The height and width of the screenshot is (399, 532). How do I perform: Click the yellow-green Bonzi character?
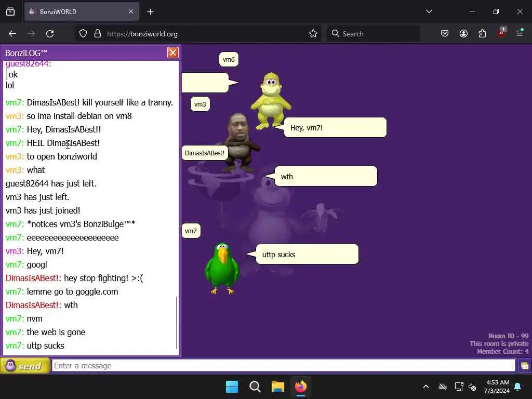[x=271, y=100]
